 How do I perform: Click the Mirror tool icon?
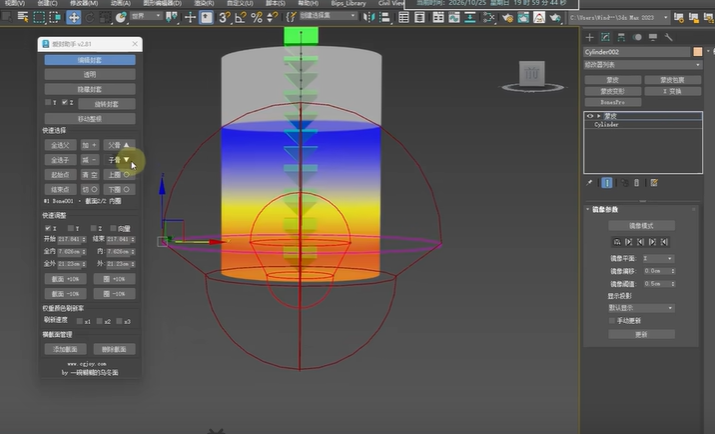[x=368, y=17]
